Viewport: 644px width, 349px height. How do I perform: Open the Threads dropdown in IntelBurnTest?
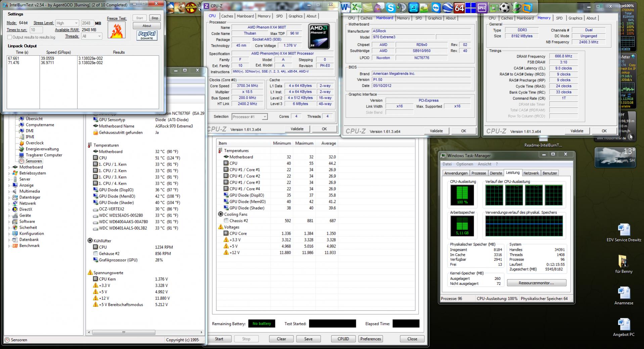tap(91, 36)
